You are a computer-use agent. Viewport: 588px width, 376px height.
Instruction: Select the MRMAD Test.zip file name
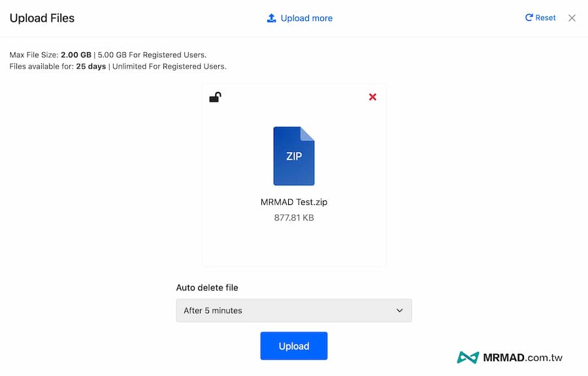(x=294, y=202)
